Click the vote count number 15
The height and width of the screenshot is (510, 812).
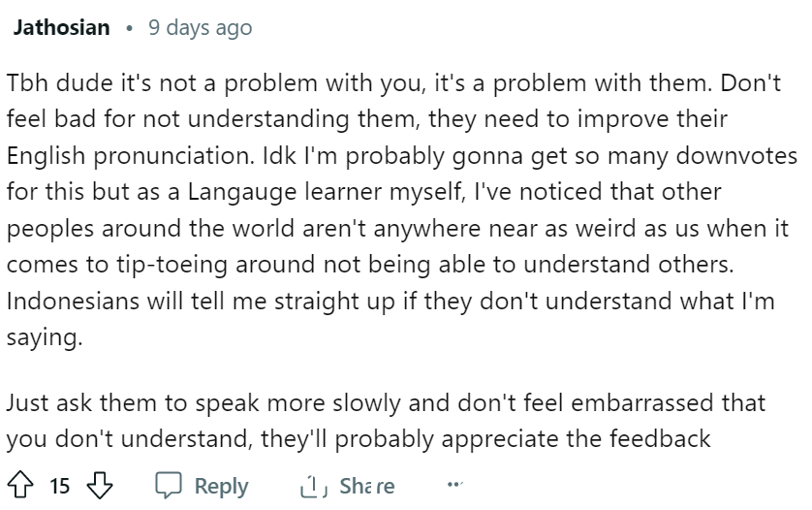coord(59,486)
